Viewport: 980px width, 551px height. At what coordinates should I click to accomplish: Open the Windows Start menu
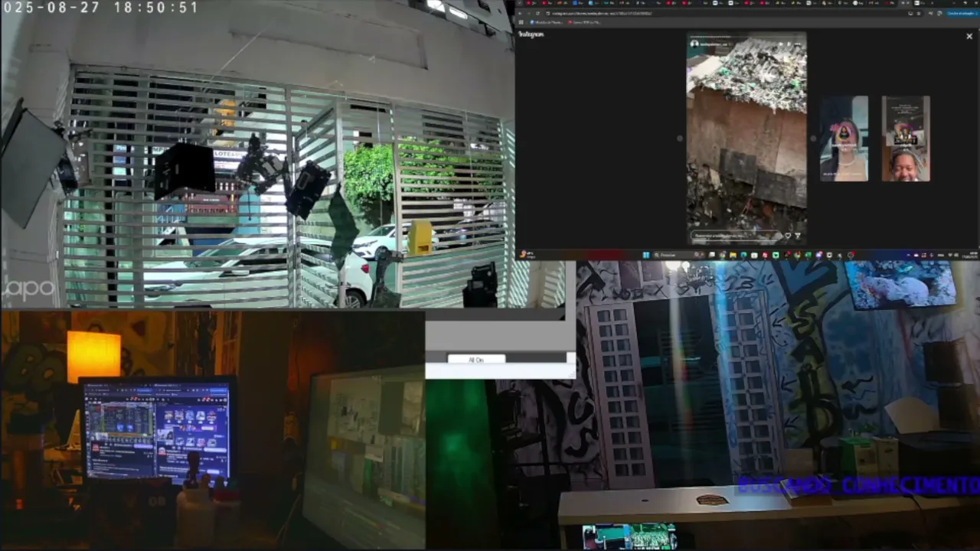point(645,255)
